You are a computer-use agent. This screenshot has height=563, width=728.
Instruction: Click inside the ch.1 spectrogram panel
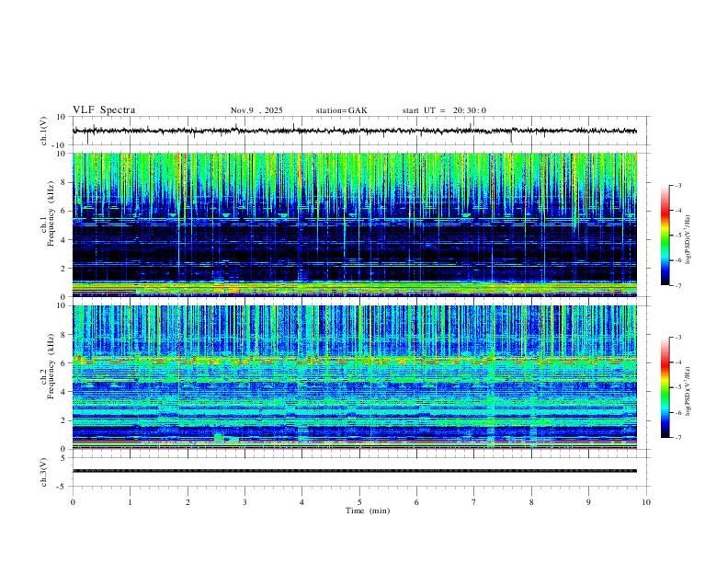click(355, 224)
